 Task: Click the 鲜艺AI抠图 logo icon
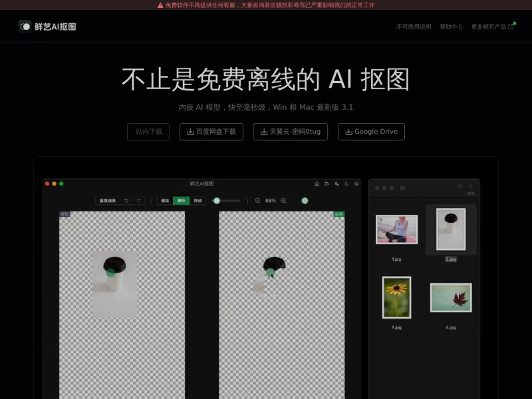tap(25, 26)
